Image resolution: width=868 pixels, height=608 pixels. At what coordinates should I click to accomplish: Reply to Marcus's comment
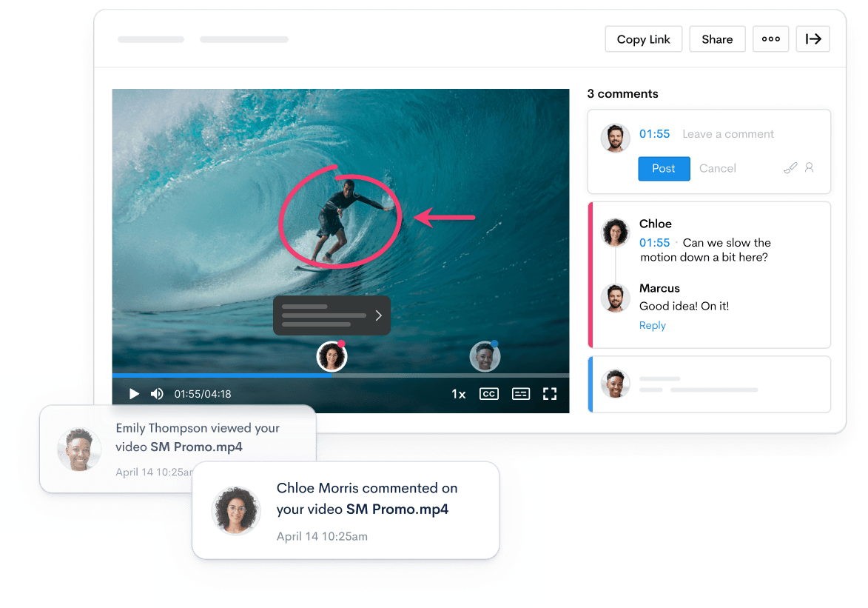coord(652,326)
